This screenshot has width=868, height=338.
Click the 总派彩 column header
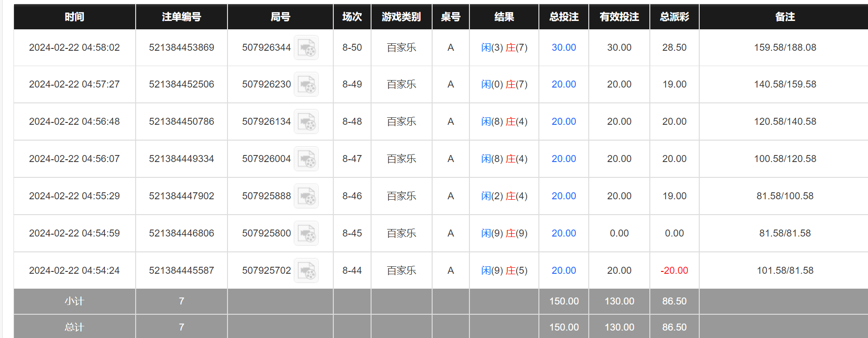click(674, 17)
